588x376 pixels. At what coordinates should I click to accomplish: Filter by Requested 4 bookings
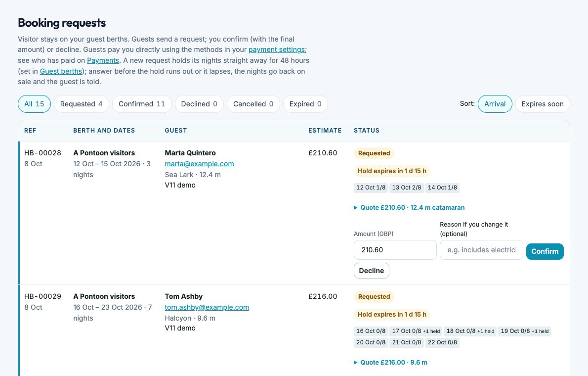coord(82,104)
